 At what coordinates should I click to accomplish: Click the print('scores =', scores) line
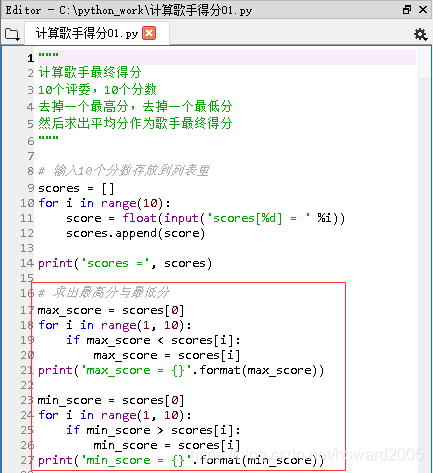click(x=125, y=263)
